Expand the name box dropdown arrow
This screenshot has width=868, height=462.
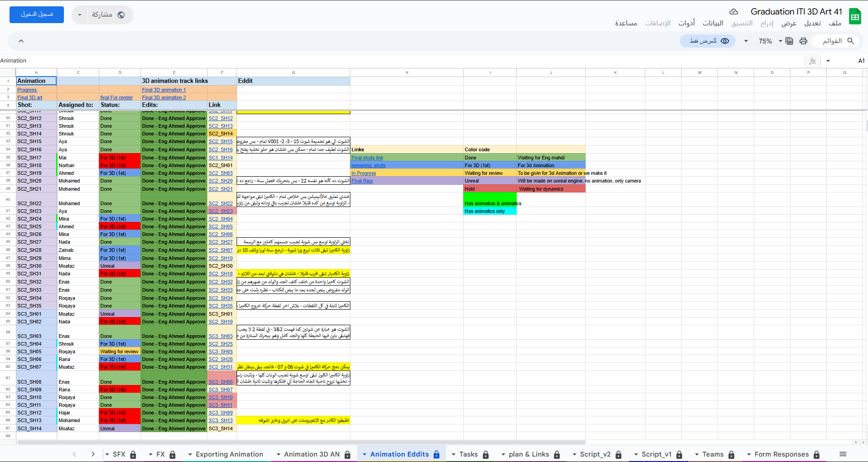coord(828,61)
